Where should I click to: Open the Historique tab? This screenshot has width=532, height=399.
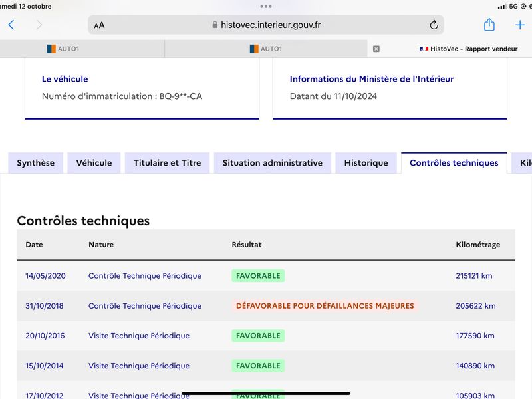[366, 163]
